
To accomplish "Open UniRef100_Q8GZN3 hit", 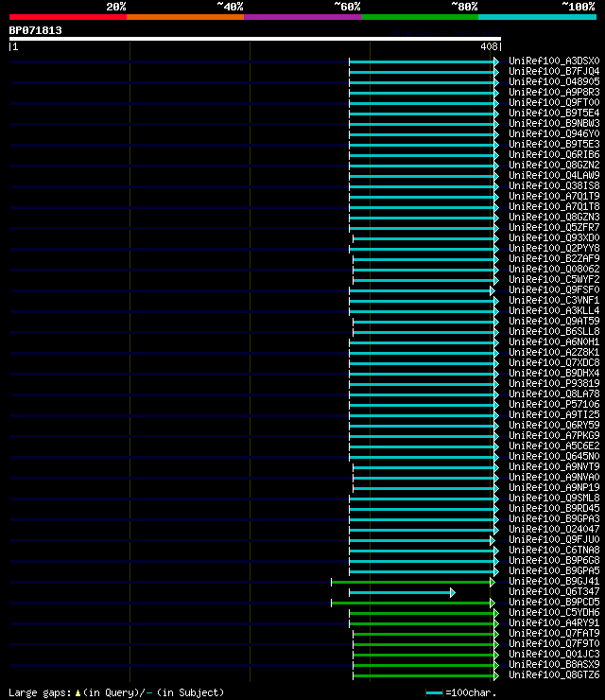I will tap(554, 217).
